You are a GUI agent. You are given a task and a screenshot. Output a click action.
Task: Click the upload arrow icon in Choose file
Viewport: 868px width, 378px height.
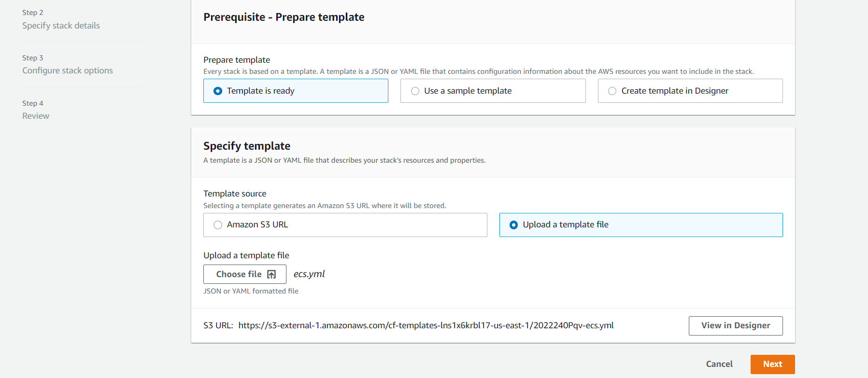pos(271,274)
